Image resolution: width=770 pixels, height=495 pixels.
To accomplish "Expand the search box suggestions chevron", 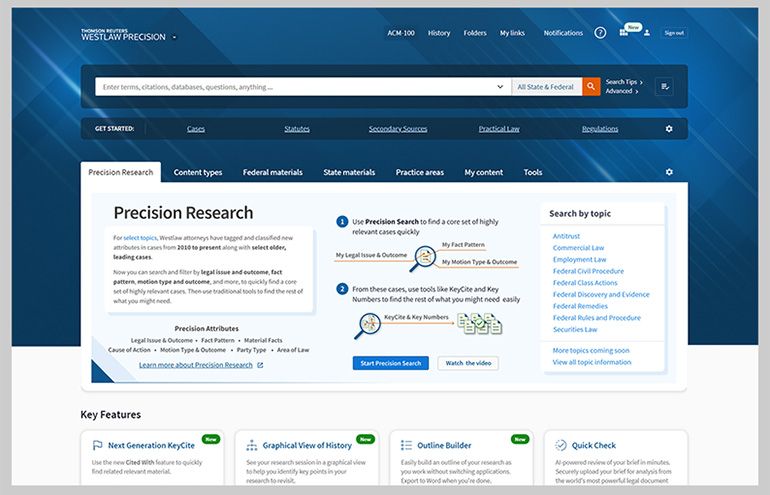I will tap(500, 87).
